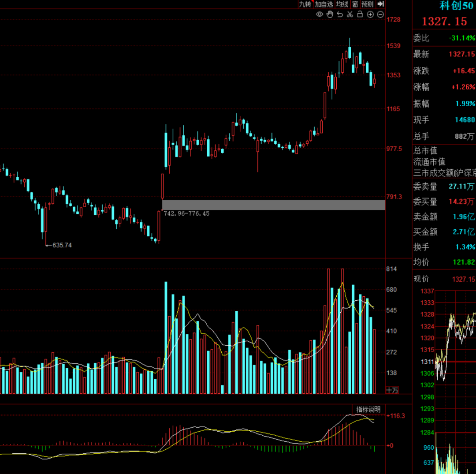This screenshot has width=476, height=474.
Task: Select the 总市值 row in quote panel
Action: coord(425,151)
